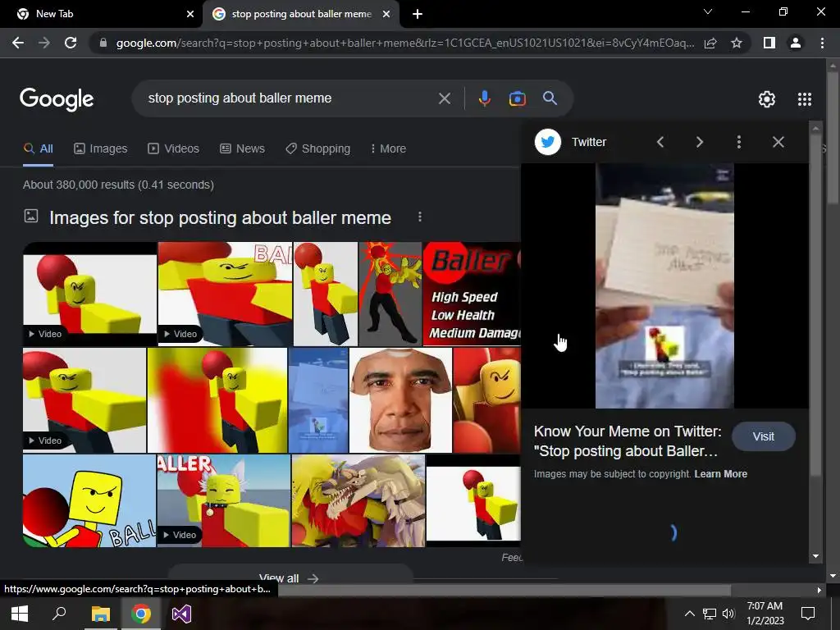This screenshot has height=630, width=840.
Task: Open preview panel more options menu
Action: [x=739, y=142]
